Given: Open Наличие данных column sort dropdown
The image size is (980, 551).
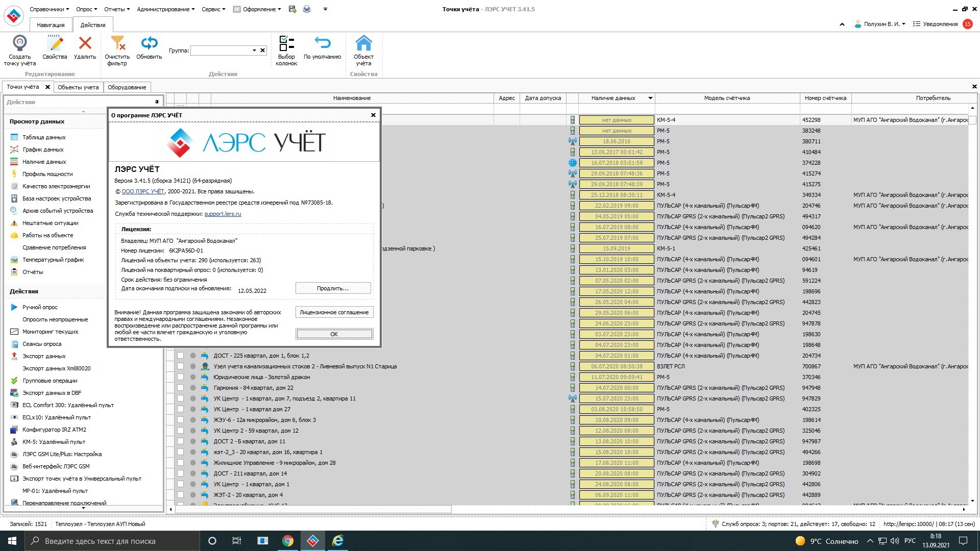Looking at the screenshot, I should [x=650, y=98].
